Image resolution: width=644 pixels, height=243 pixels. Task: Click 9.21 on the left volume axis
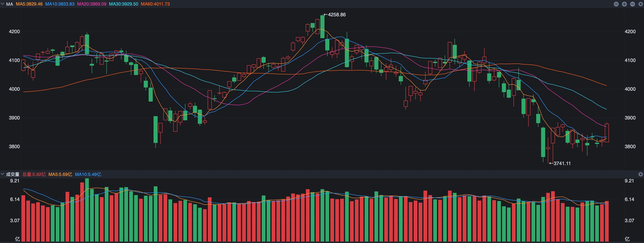click(15, 181)
